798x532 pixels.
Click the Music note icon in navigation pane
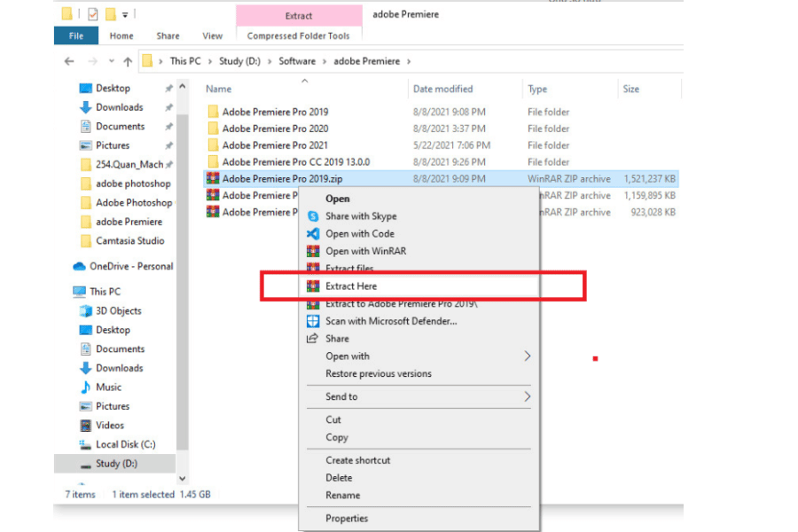click(x=86, y=387)
